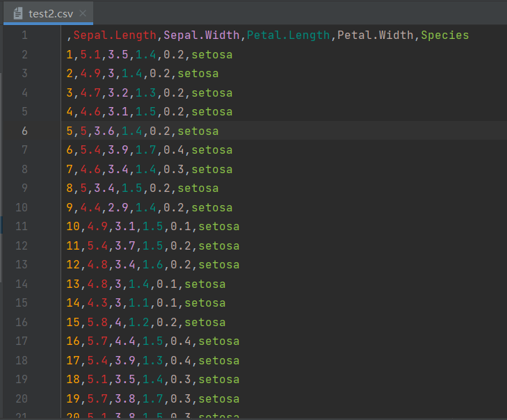Click line number 17 in the gutter

point(21,341)
